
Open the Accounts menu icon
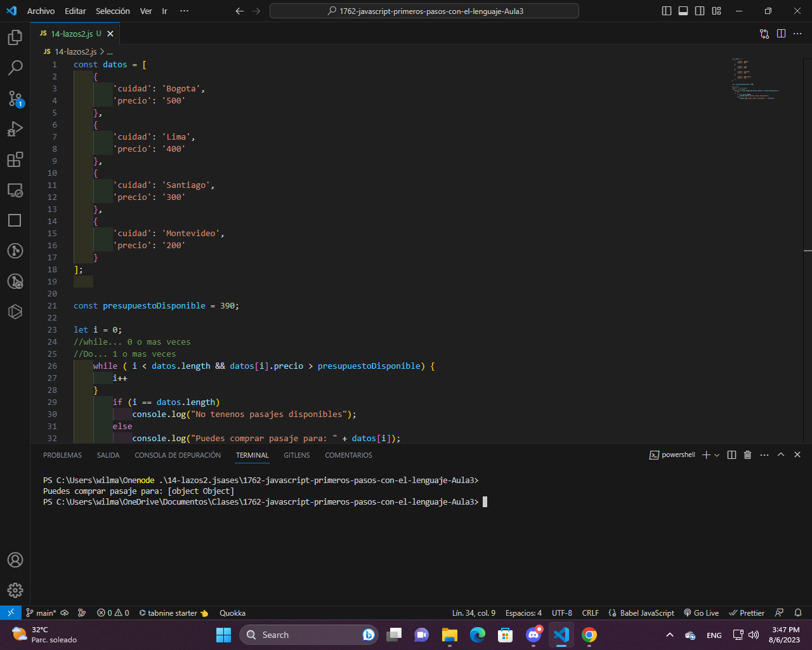click(15, 560)
